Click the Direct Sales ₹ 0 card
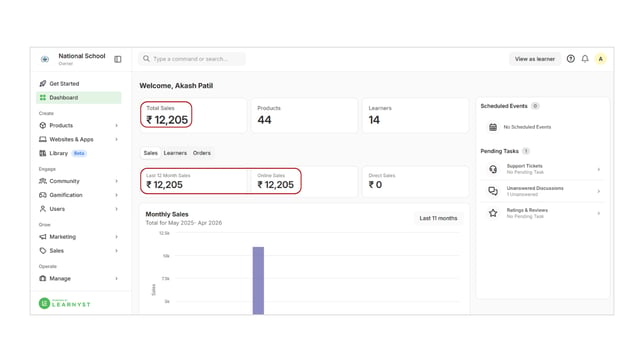This screenshot has height=362, width=644. click(x=415, y=181)
